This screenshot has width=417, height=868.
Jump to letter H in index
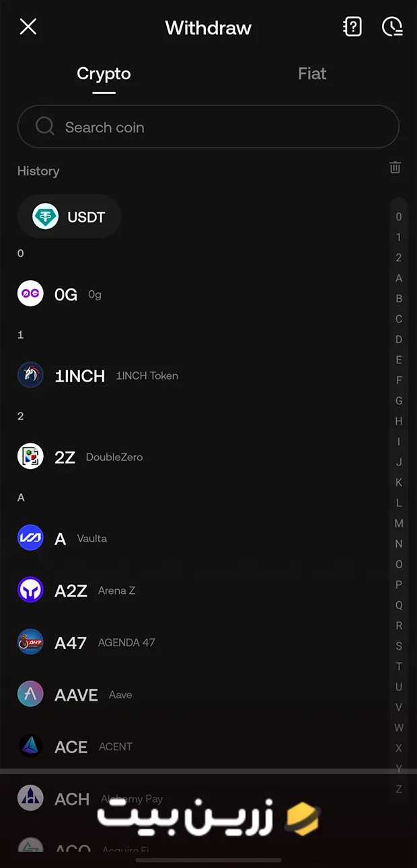coord(399,421)
